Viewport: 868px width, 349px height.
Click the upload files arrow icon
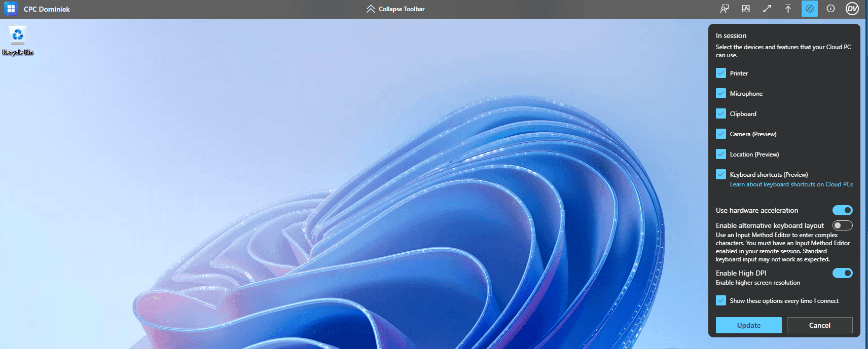[788, 9]
